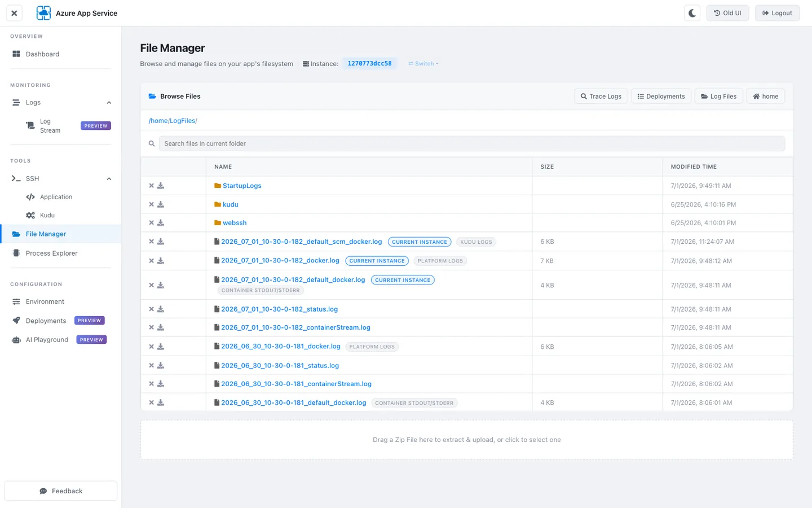The width and height of the screenshot is (812, 508).
Task: Delete 2026_07_01_10-30-0-182_containerStream.log with X icon
Action: tap(151, 327)
